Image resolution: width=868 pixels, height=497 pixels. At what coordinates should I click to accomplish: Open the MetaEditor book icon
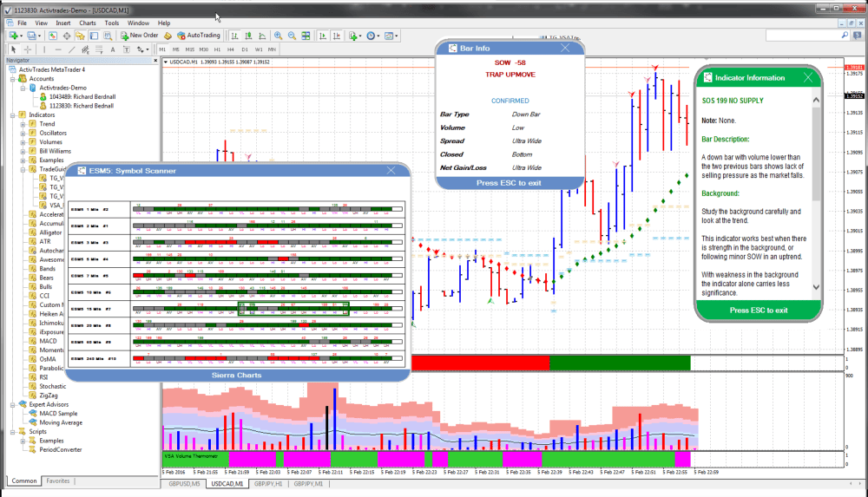(x=168, y=36)
